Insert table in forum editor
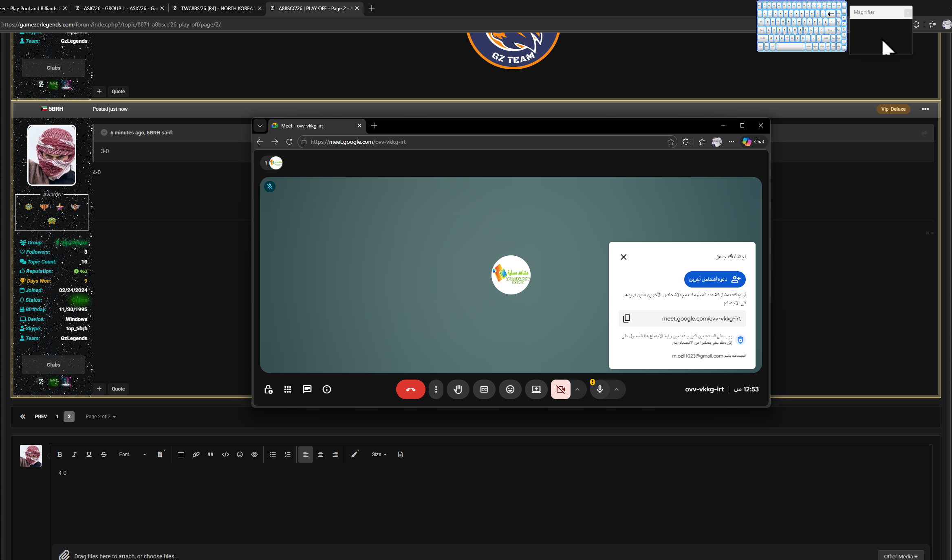 [181, 455]
